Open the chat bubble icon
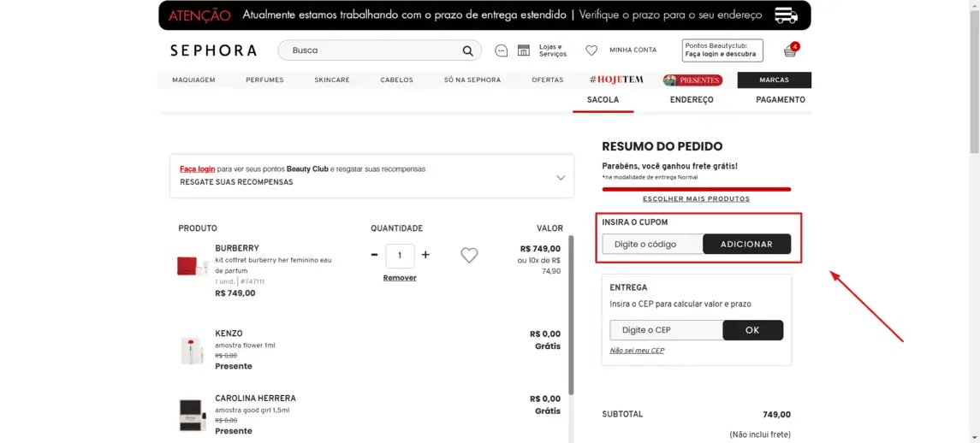The height and width of the screenshot is (443, 980). [502, 50]
